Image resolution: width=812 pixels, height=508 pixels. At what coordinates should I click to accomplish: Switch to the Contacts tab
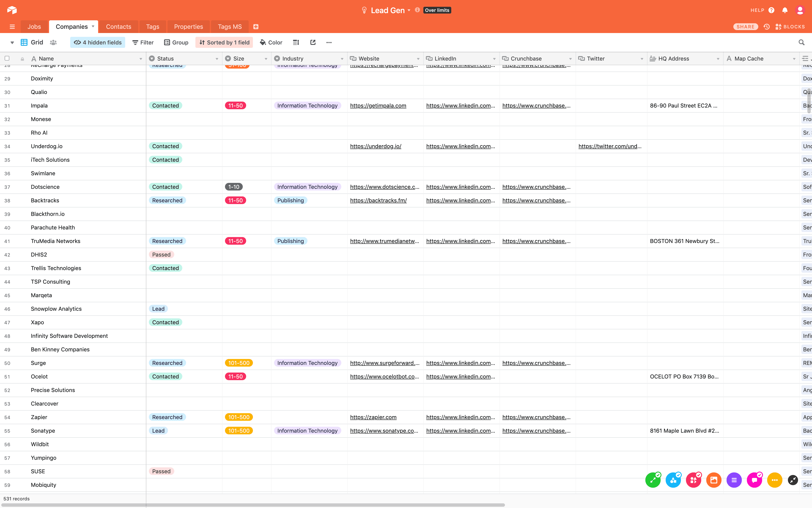pyautogui.click(x=118, y=26)
